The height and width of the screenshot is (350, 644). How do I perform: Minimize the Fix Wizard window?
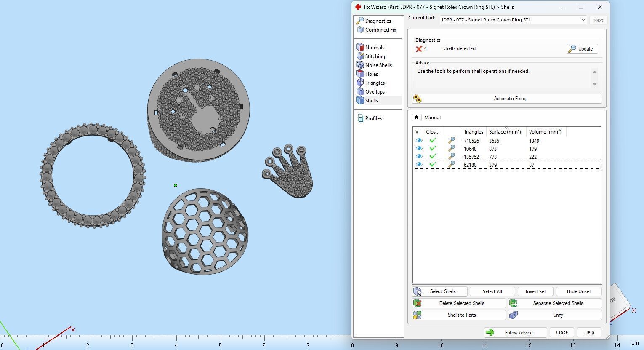(x=562, y=7)
